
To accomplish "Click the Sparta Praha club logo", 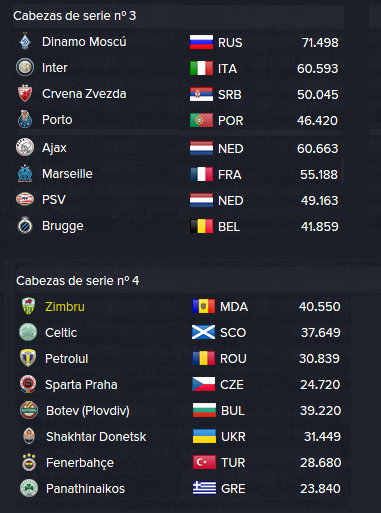I will coord(28,384).
